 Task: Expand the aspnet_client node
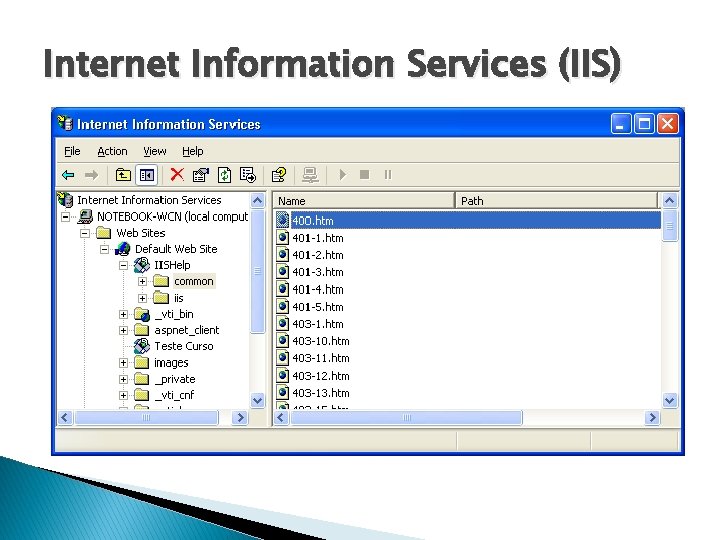click(123, 331)
